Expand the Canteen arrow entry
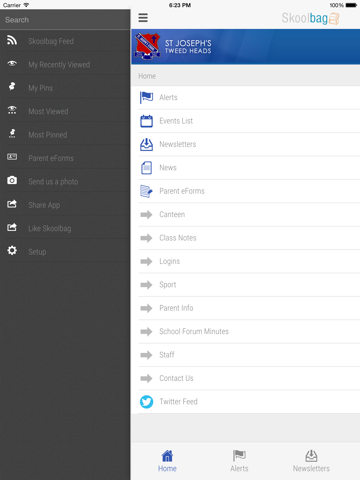360x480 pixels. click(246, 215)
